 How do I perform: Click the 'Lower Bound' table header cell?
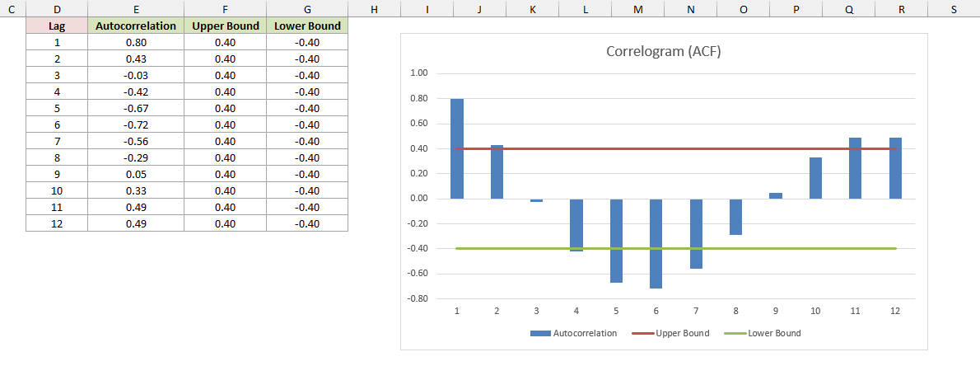pyautogui.click(x=307, y=26)
